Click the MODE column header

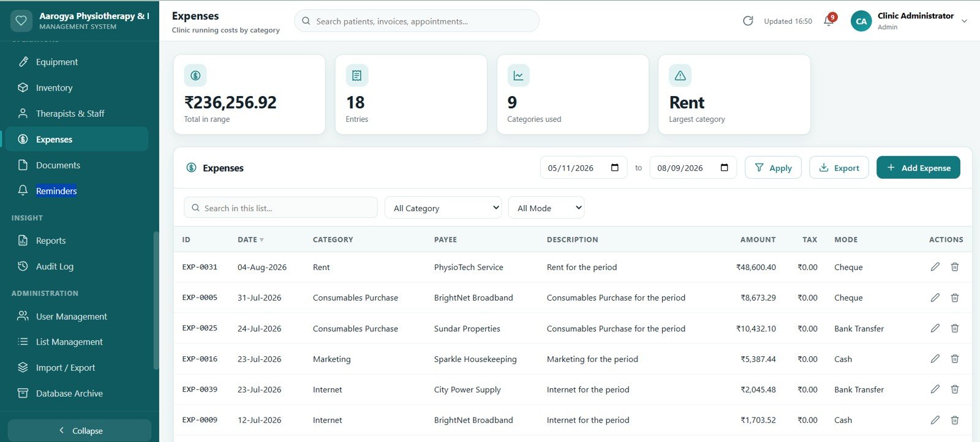(x=846, y=239)
